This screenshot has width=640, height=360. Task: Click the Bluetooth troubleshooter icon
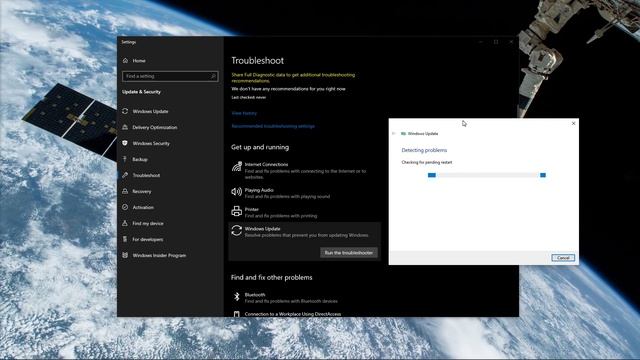pyautogui.click(x=237, y=297)
